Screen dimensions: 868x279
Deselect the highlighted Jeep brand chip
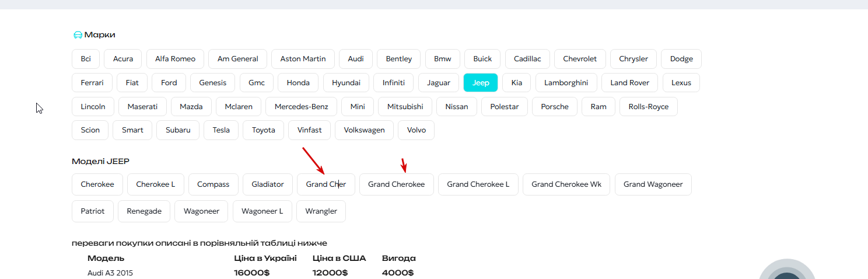point(481,83)
